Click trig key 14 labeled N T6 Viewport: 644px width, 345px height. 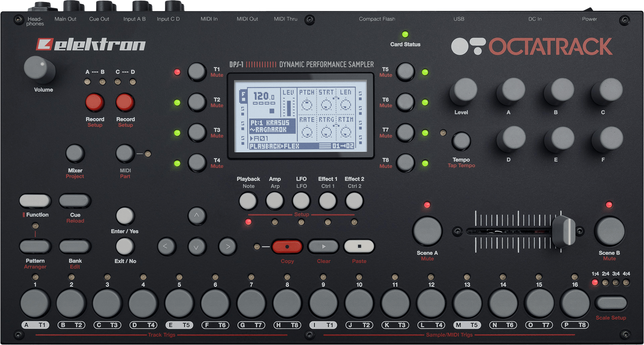[x=503, y=303]
